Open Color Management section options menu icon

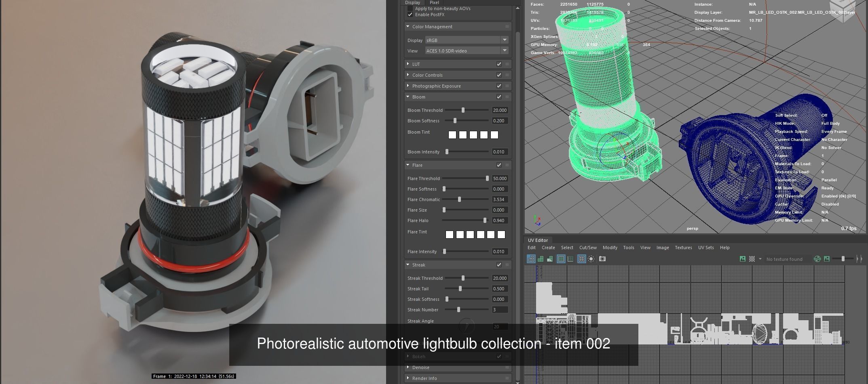507,27
